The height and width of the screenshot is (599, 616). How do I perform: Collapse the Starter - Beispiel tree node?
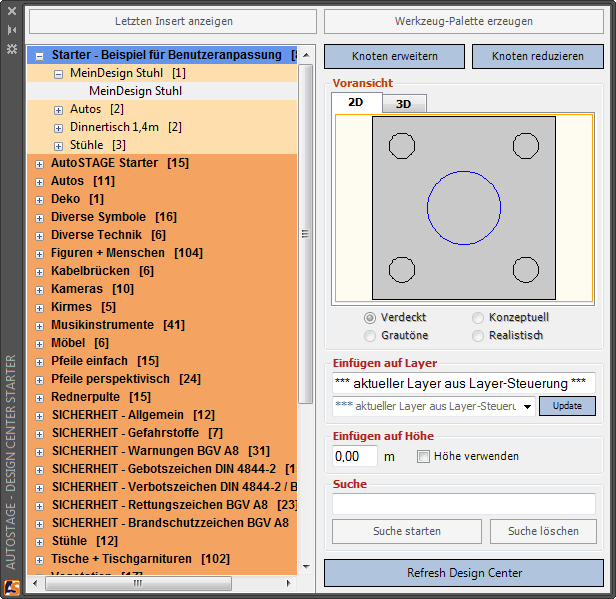[39, 56]
